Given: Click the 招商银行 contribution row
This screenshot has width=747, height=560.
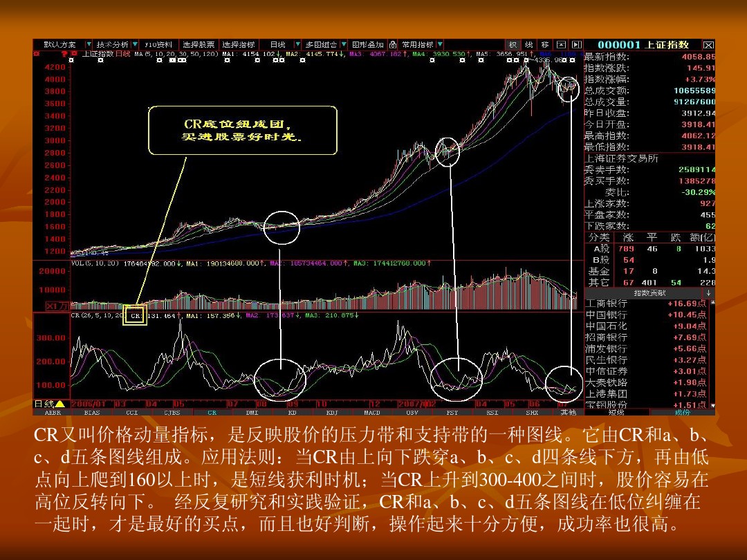Looking at the screenshot, I should (x=647, y=337).
